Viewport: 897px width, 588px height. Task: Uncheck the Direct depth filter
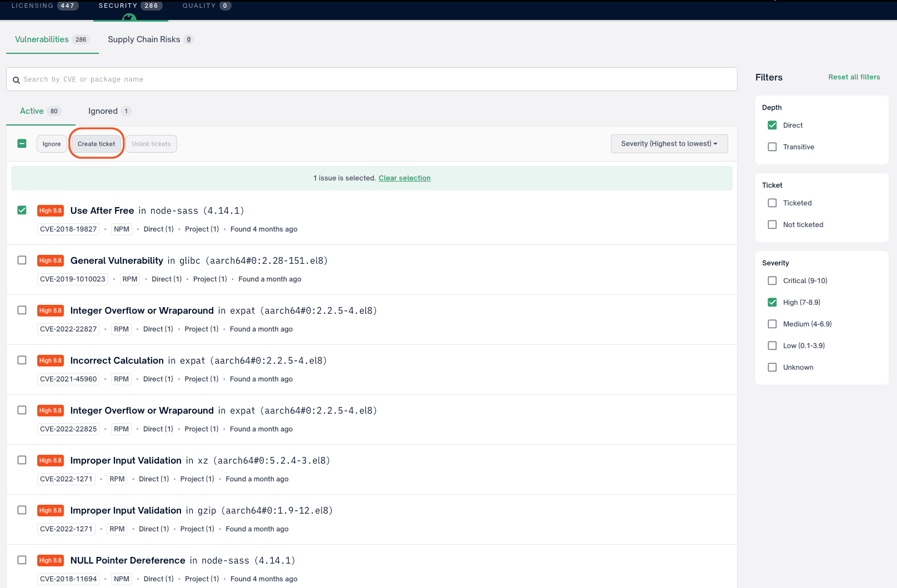tap(772, 125)
